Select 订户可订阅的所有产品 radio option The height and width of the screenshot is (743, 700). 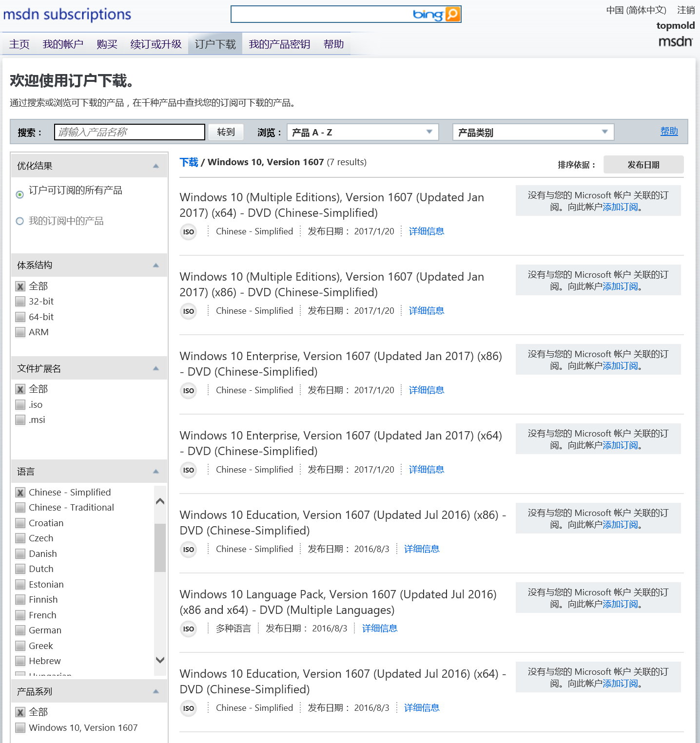click(x=20, y=194)
